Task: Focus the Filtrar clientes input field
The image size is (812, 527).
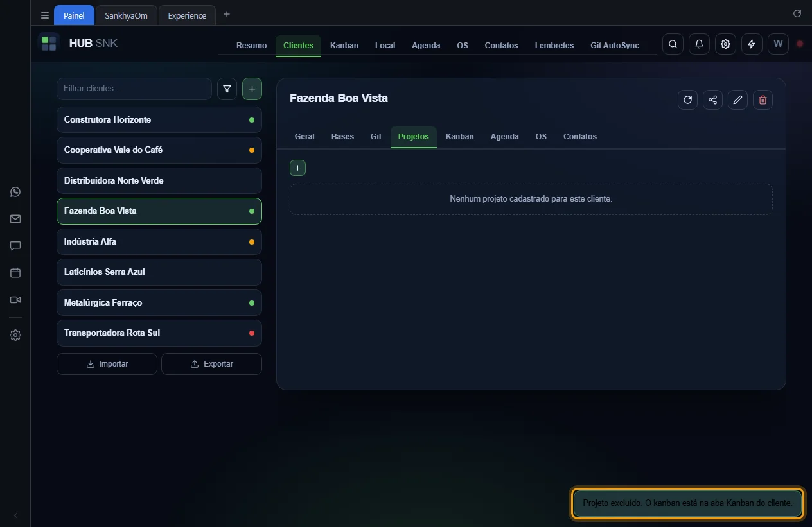Action: coord(134,89)
